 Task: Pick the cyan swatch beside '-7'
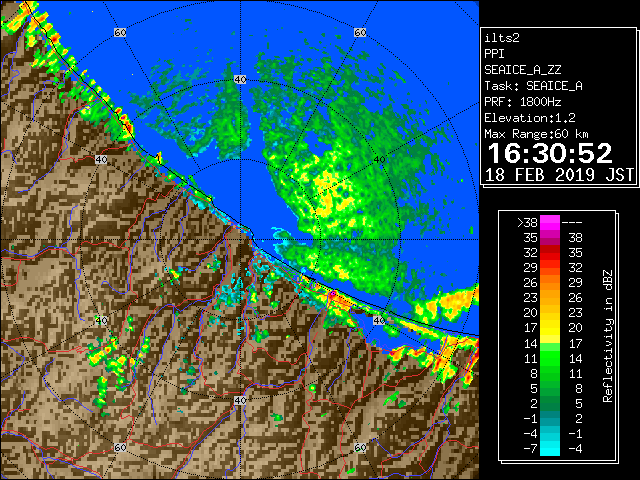point(550,449)
